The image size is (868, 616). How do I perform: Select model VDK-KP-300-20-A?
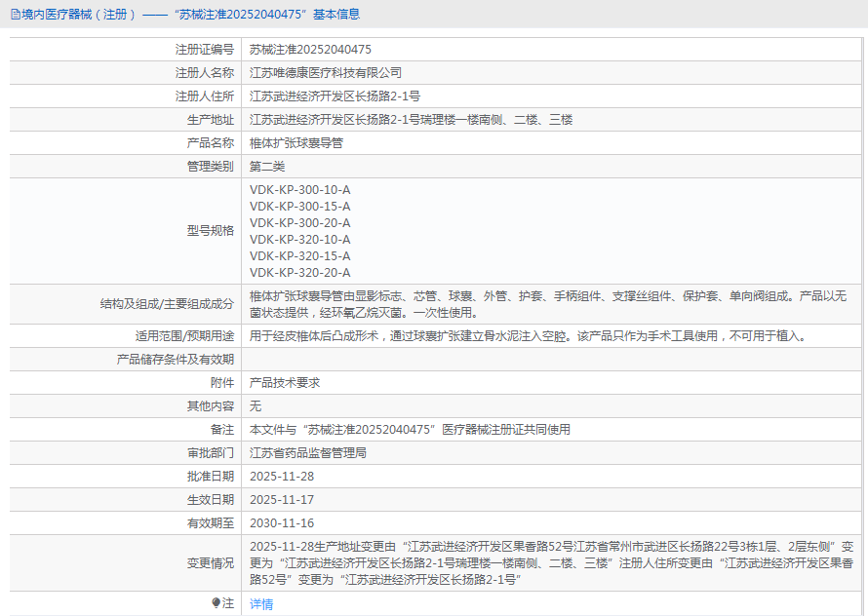pos(299,223)
